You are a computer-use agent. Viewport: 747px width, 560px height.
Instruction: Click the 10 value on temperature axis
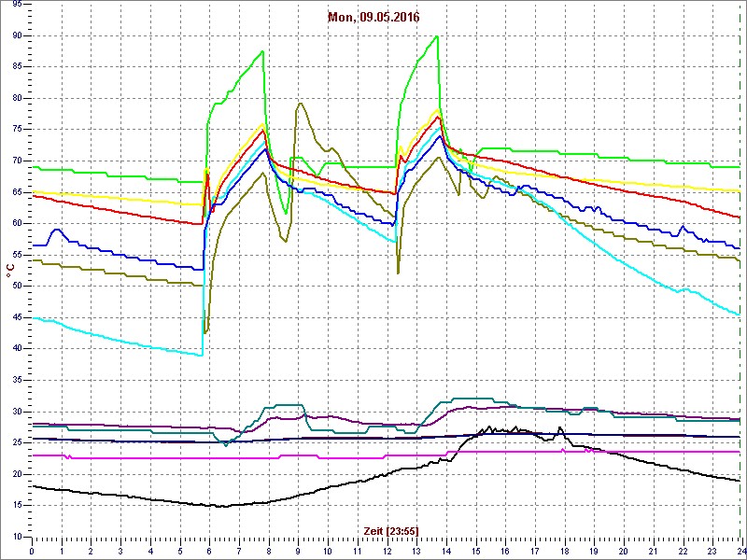16,537
